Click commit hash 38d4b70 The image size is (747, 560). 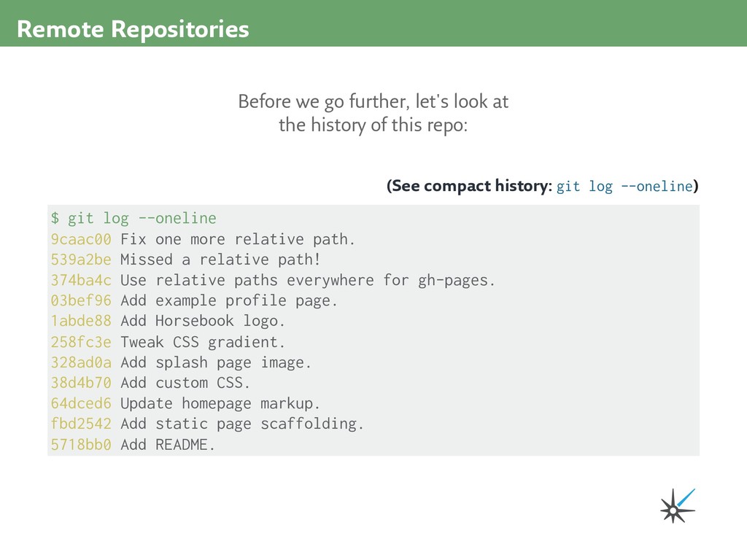pos(81,383)
